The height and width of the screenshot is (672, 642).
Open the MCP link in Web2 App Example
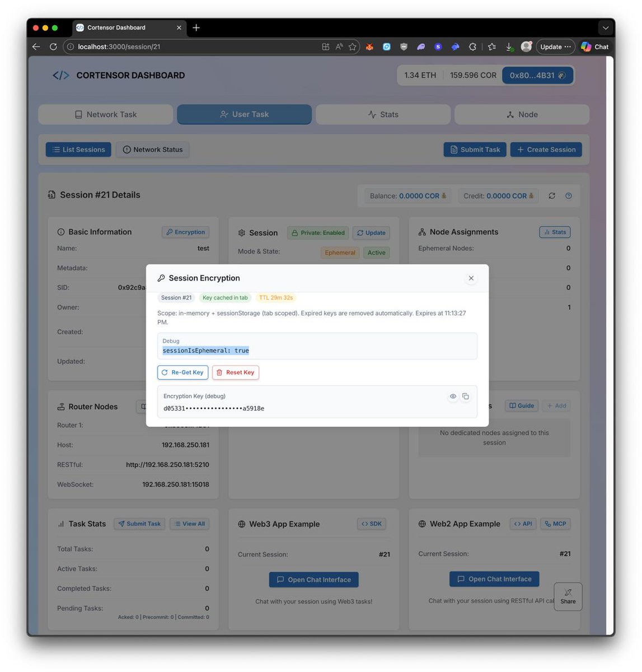(x=555, y=524)
